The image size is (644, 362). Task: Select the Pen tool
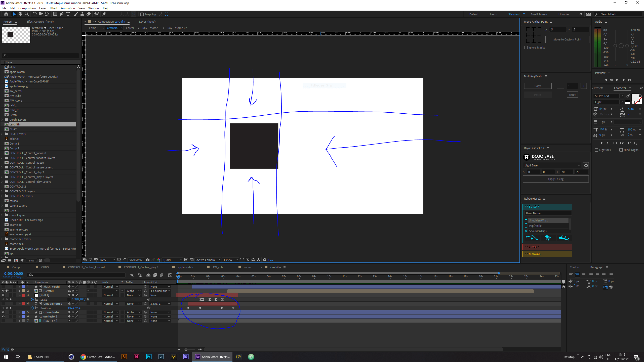[x=61, y=14]
